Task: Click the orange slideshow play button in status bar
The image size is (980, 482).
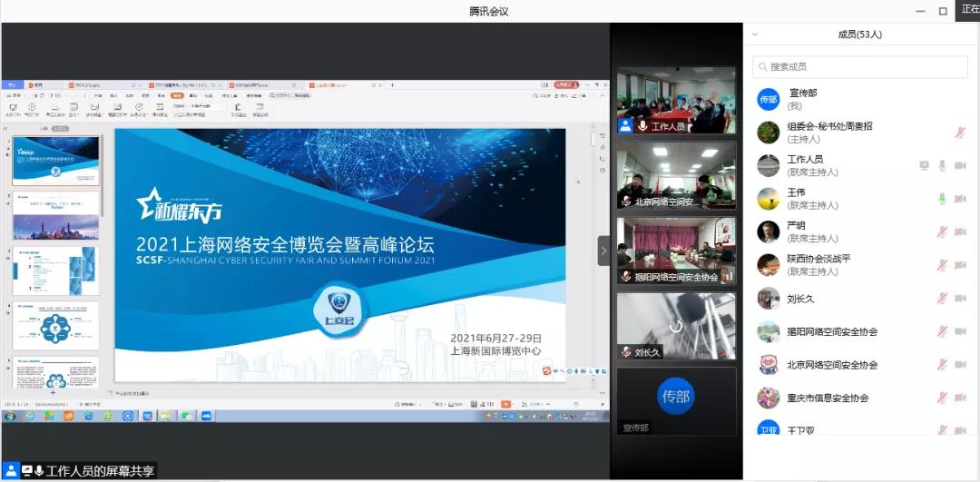Action: tap(506, 403)
